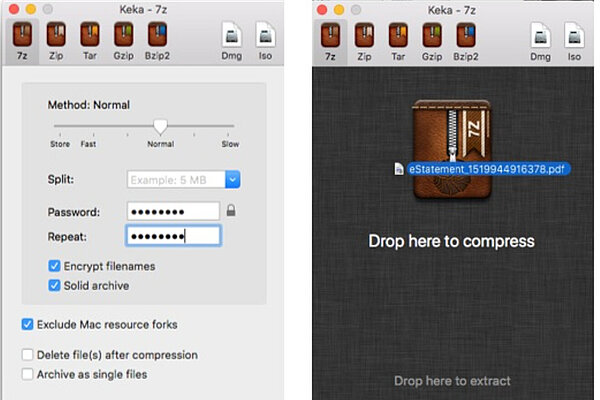Close the left Keka window
Viewport: 600px width, 400px height.
pos(14,9)
